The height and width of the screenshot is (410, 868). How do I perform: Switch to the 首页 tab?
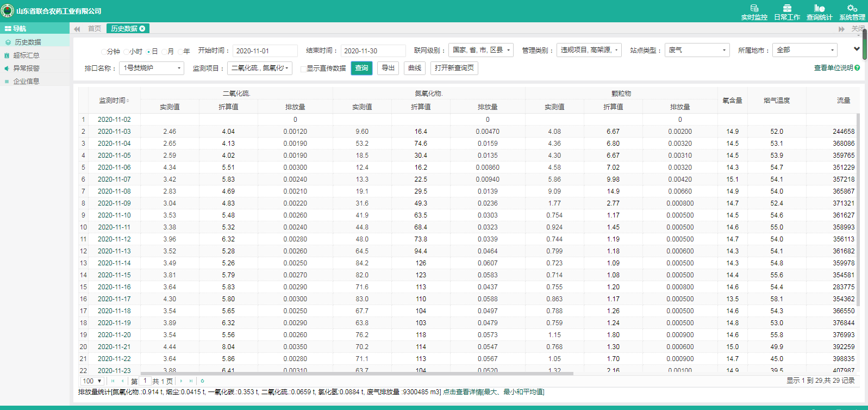click(x=95, y=29)
